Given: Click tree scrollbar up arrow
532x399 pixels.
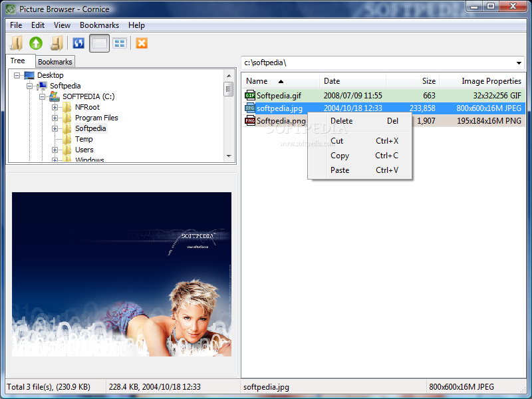Looking at the screenshot, I should coord(229,76).
